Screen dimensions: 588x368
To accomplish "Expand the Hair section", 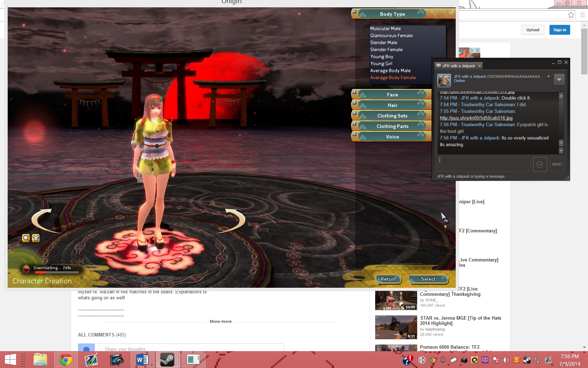I will click(x=354, y=103).
